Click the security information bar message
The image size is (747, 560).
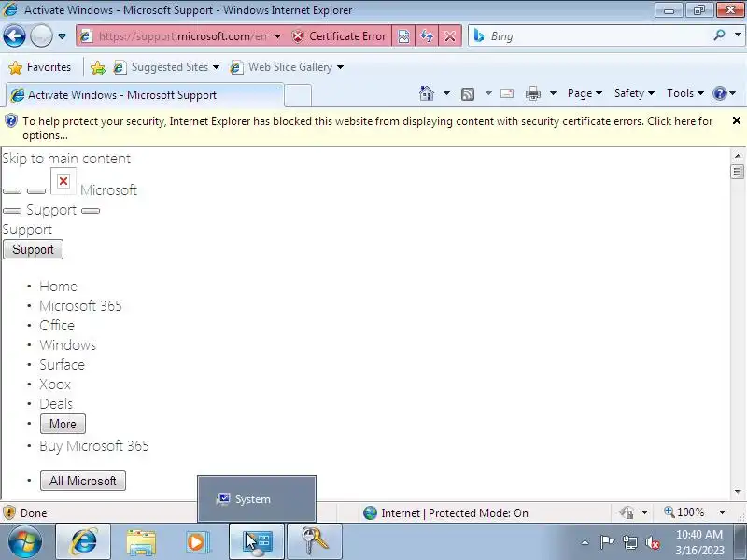pyautogui.click(x=367, y=128)
